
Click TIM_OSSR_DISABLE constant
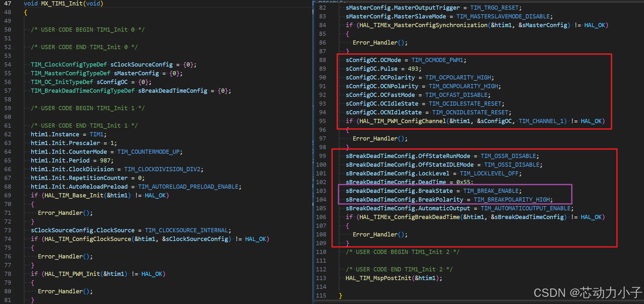[x=508, y=156]
